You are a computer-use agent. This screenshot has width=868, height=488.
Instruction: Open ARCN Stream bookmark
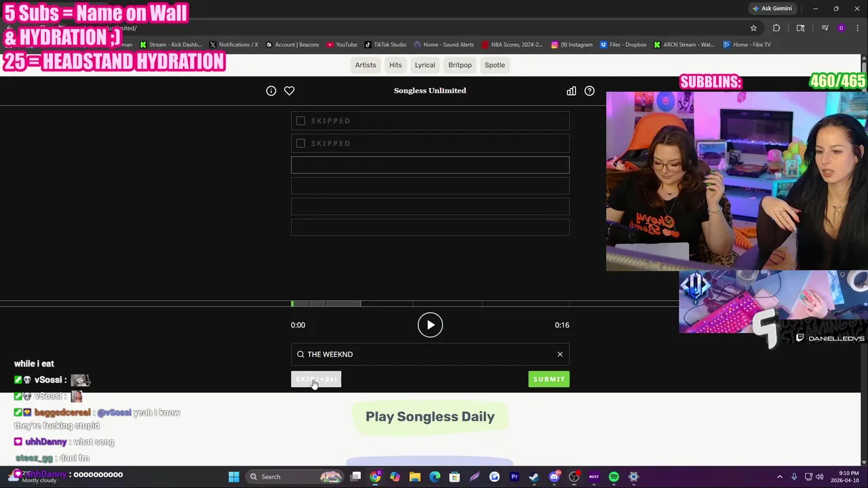click(684, 45)
